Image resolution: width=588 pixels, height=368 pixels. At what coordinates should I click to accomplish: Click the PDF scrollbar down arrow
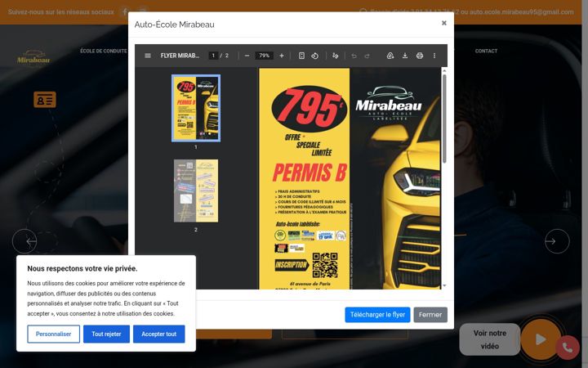[444, 285]
